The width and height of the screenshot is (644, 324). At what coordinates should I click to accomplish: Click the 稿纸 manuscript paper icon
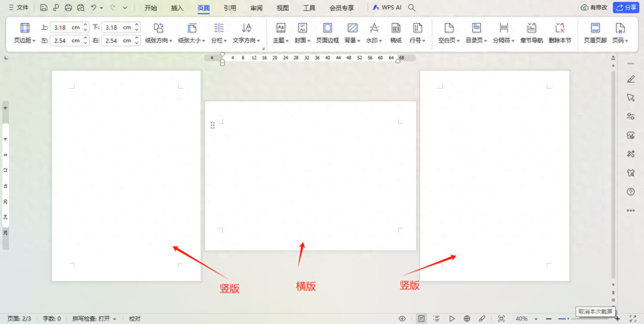(396, 33)
